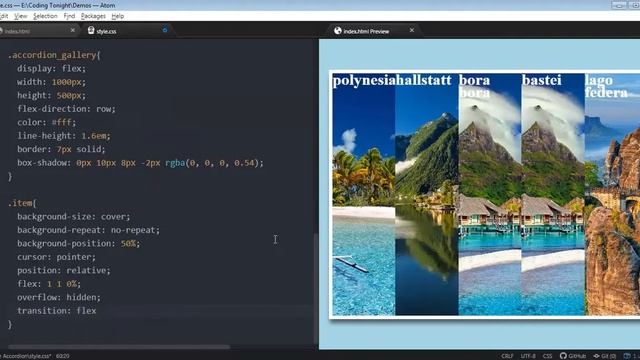
Task: Place cursor on 'transition: flex' line
Action: [x=57, y=311]
